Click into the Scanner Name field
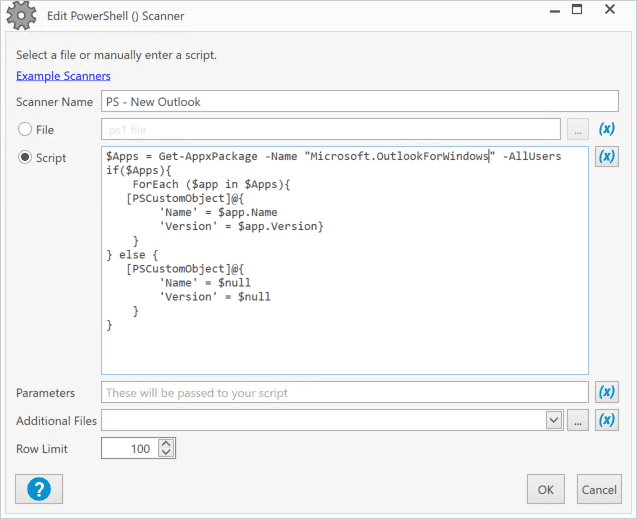 point(360,102)
